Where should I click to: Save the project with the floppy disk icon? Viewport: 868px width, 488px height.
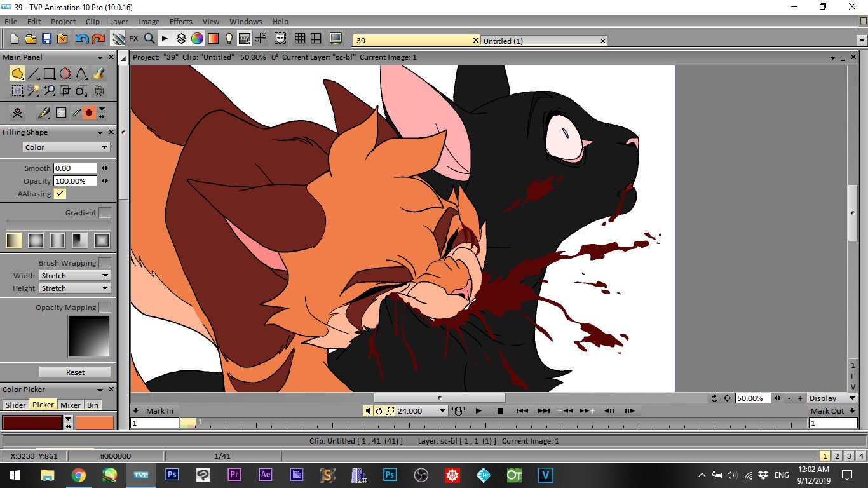[46, 39]
